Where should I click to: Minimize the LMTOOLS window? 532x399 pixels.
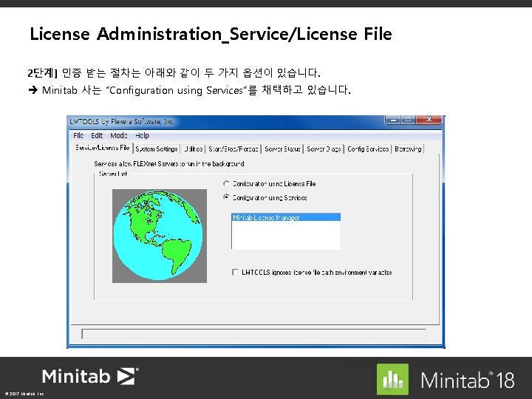pyautogui.click(x=394, y=120)
